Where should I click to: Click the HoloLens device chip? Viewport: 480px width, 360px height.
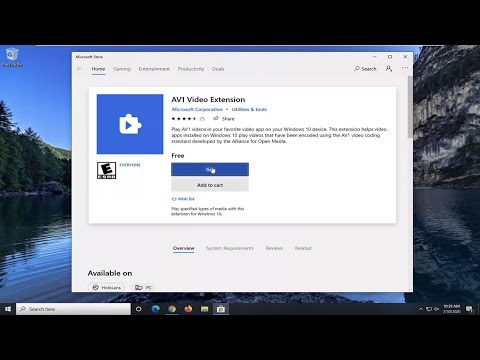106,287
